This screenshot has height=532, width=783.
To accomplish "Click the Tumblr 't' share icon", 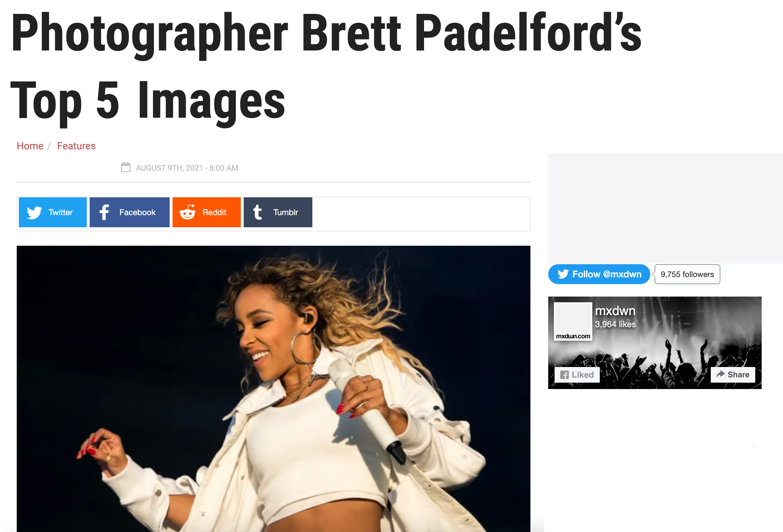I will pos(258,212).
